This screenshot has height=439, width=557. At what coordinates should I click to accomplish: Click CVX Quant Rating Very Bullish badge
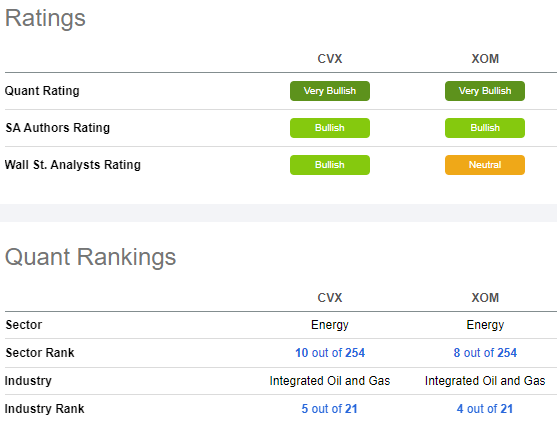330,91
